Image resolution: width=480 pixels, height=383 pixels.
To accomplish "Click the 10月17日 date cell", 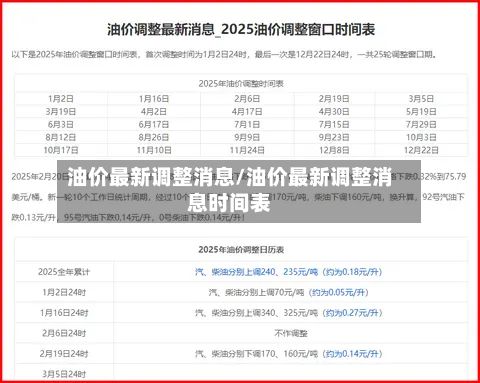I will [x=61, y=150].
